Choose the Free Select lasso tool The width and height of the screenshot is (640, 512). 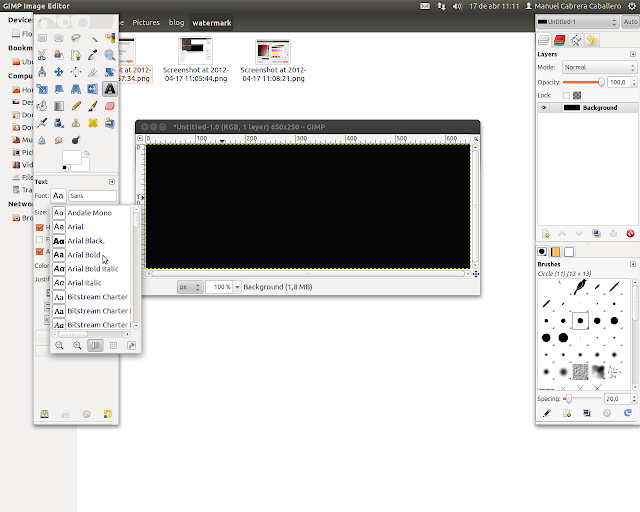click(x=76, y=38)
